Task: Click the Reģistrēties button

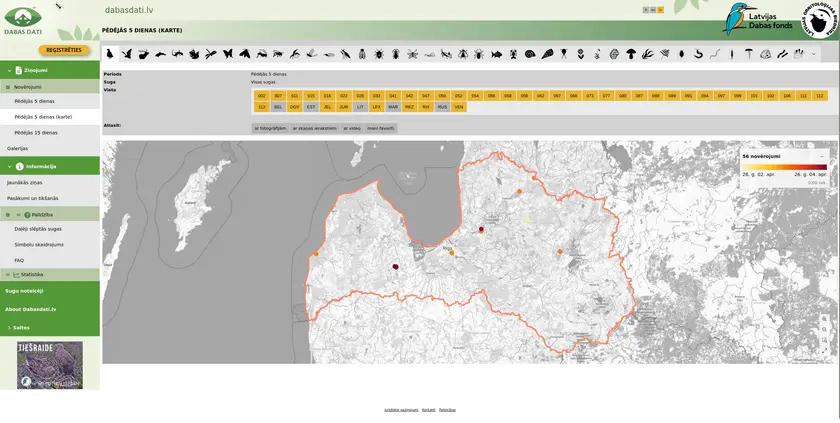Action: [64, 49]
